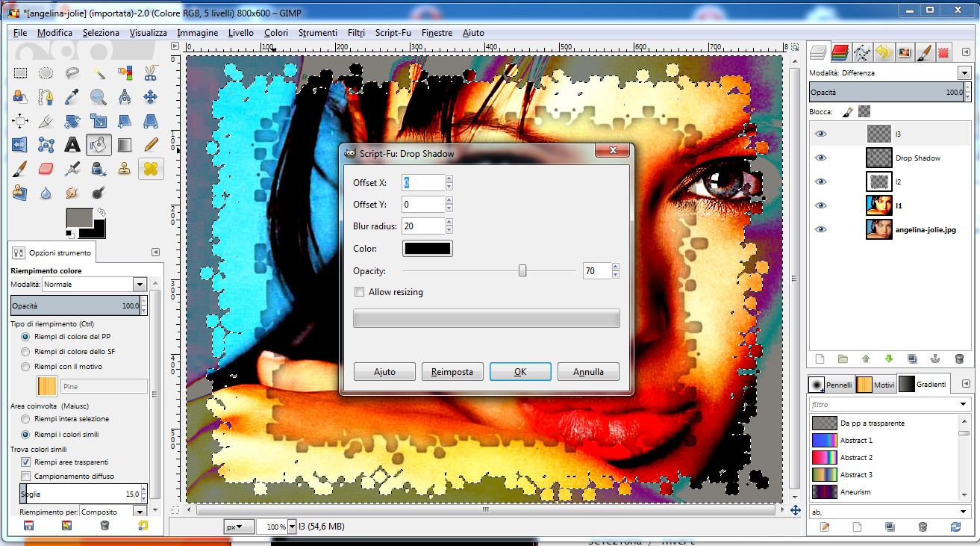Open the Livello menu
This screenshot has height=546, width=980.
[x=241, y=33]
